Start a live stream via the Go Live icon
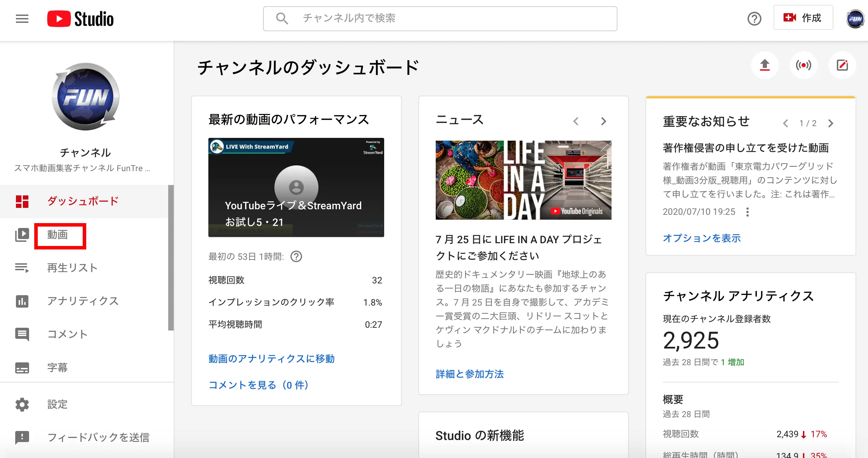The image size is (868, 458). pyautogui.click(x=804, y=65)
